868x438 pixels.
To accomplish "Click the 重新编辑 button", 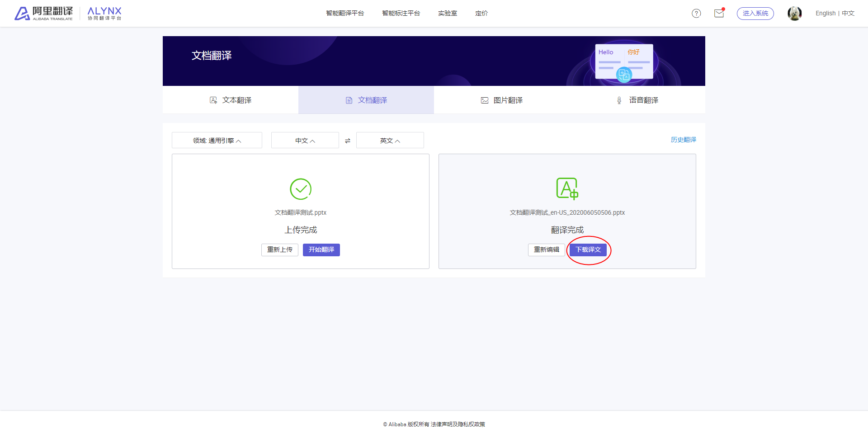I will click(x=547, y=250).
